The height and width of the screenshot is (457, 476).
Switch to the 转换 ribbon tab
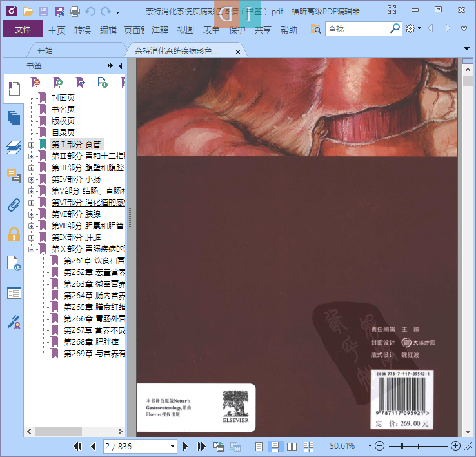pyautogui.click(x=83, y=30)
